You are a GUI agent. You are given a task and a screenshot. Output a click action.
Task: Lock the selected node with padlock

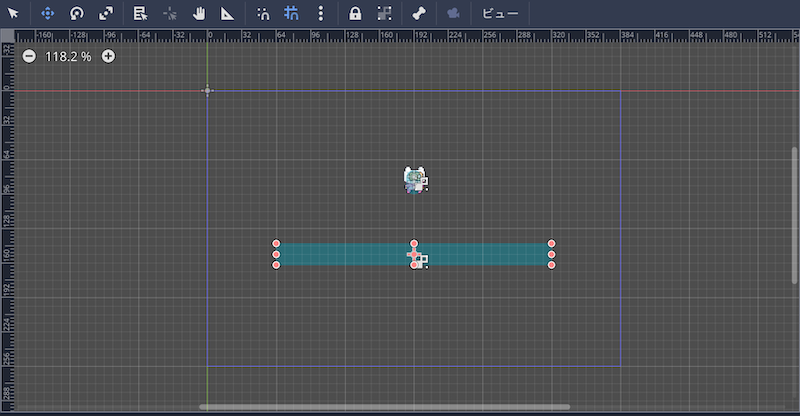[x=354, y=14]
